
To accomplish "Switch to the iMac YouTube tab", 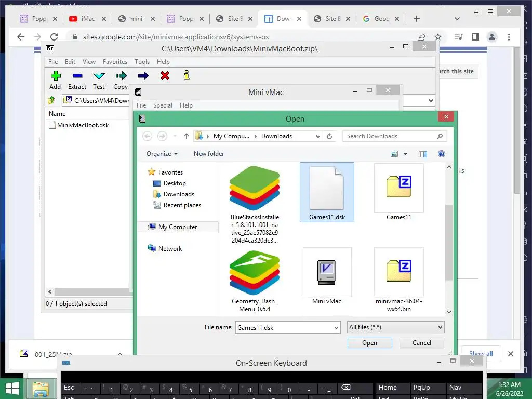I will (x=87, y=19).
